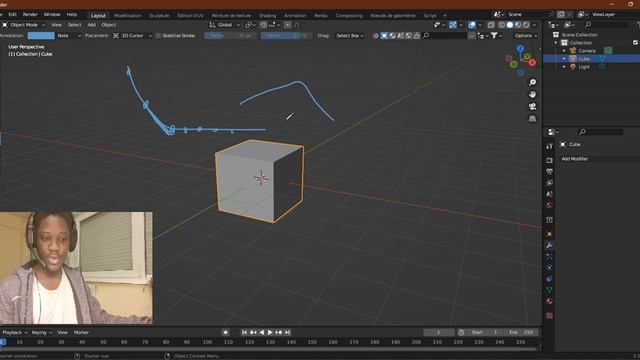Toggle camera view icon in viewport
Screen dimensions: 640x360
[x=532, y=107]
